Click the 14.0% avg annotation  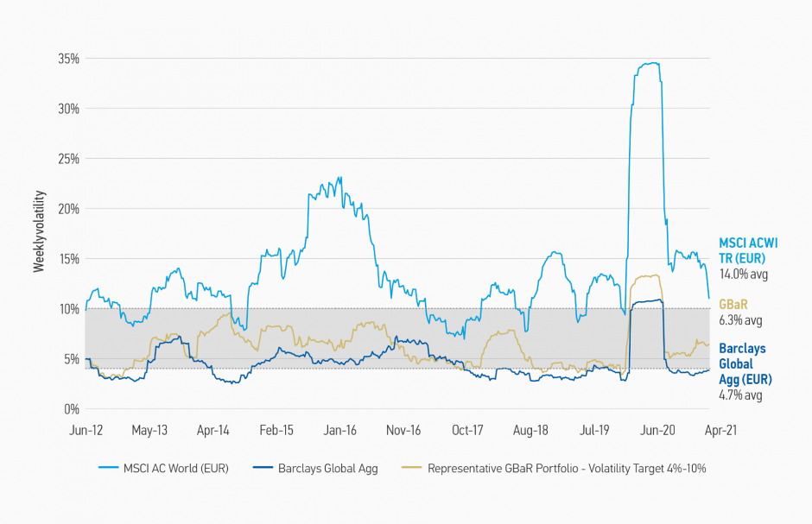click(x=743, y=275)
